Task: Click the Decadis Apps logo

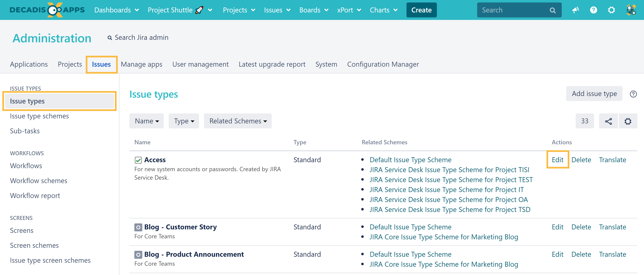Action: (47, 10)
